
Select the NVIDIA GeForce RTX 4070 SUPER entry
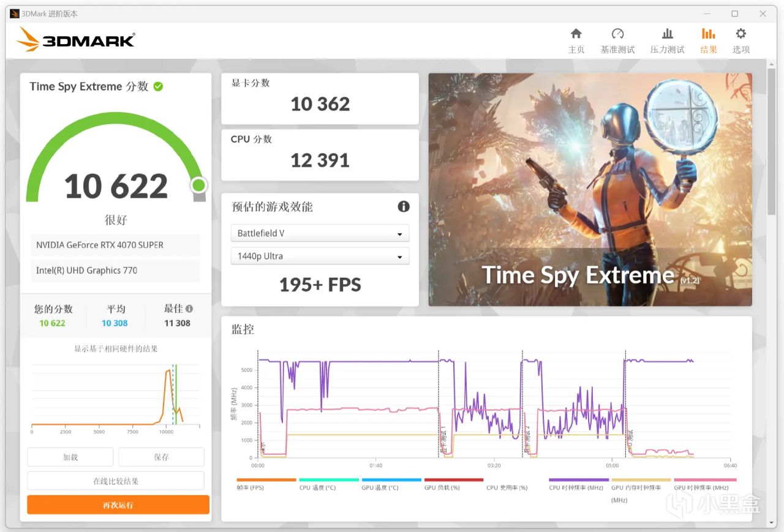(116, 245)
